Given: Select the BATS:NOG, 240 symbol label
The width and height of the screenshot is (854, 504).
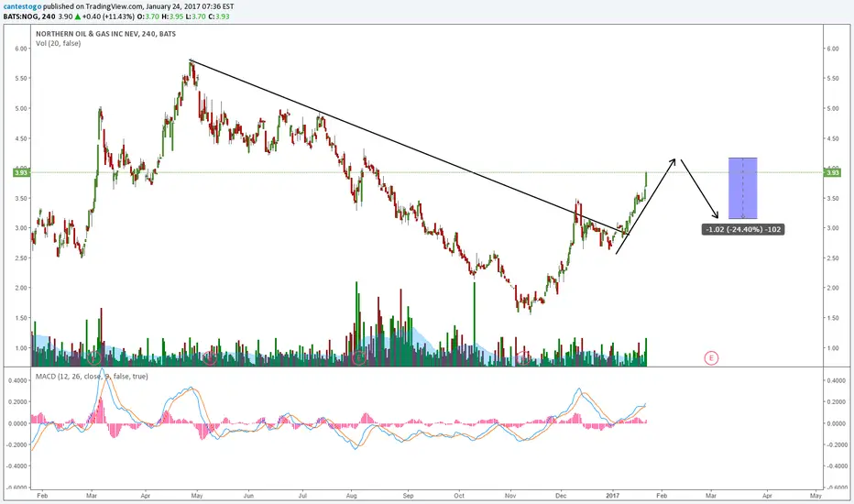Looking at the screenshot, I should coord(29,16).
